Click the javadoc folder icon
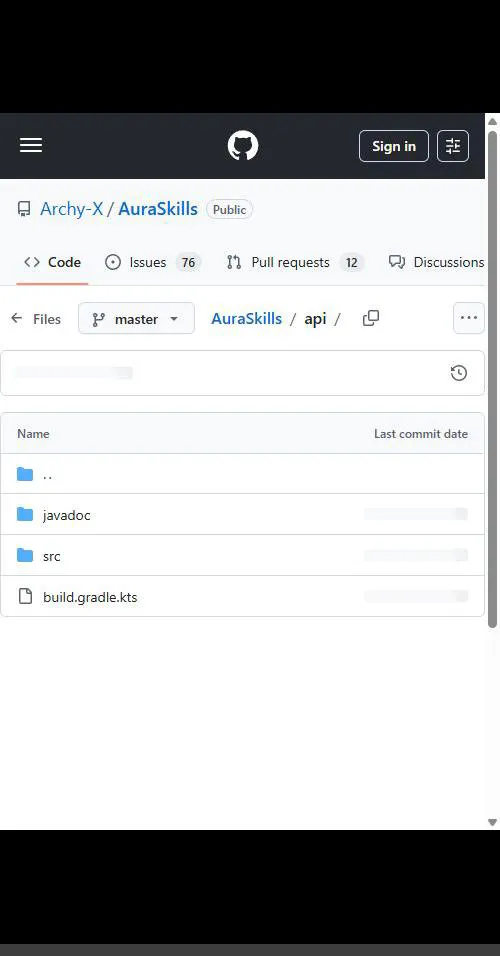The height and width of the screenshot is (956, 500). (x=25, y=515)
